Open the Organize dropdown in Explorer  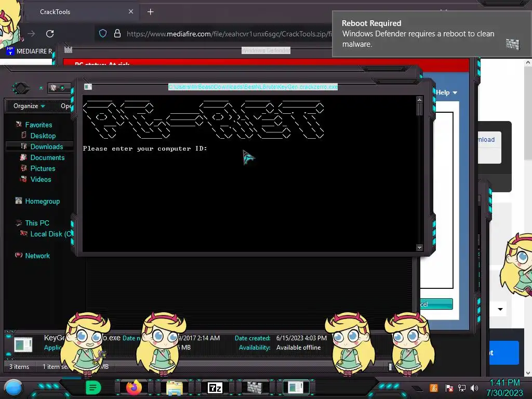[x=29, y=106]
